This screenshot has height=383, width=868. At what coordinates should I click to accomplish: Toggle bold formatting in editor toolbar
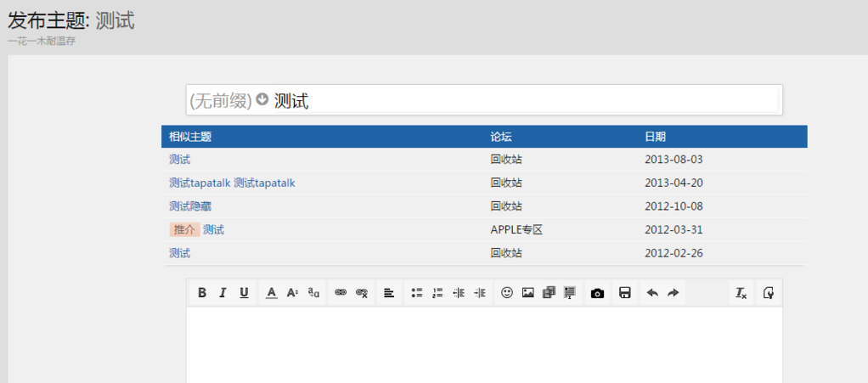click(202, 293)
